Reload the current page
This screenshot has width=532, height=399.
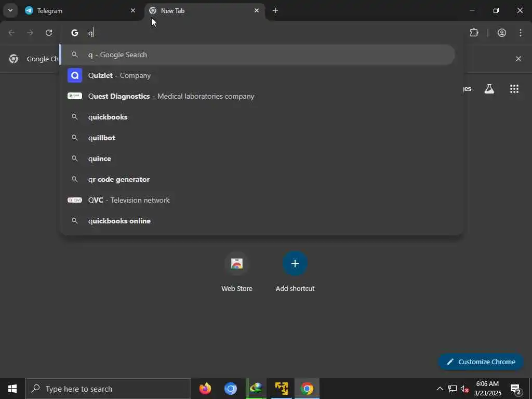coord(49,33)
